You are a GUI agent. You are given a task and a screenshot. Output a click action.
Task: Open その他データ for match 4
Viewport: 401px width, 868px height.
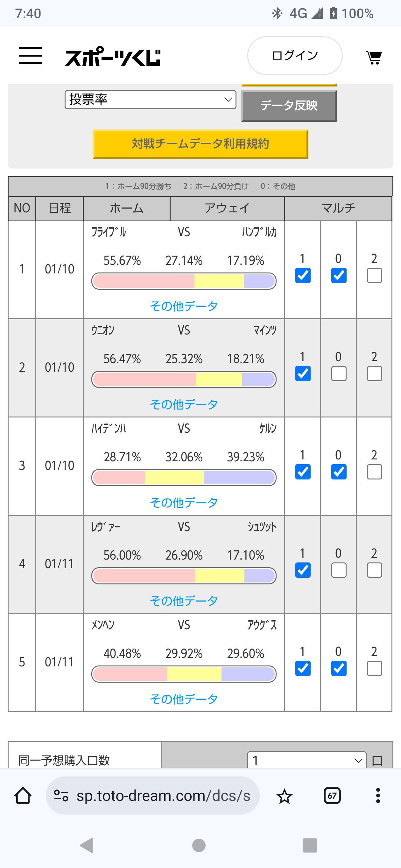pyautogui.click(x=184, y=601)
